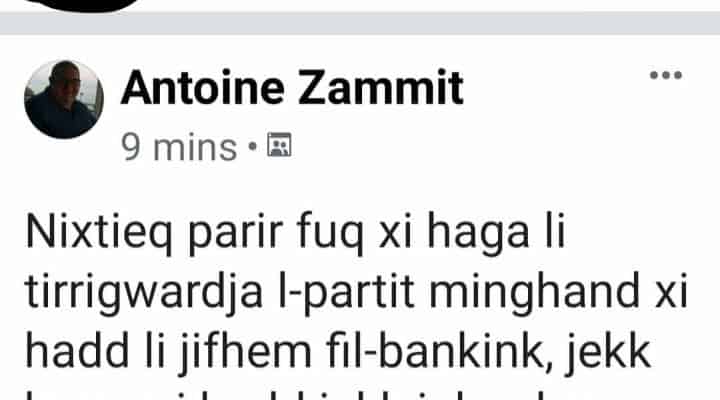Screen dimensions: 720x400
Task: Click the word 'tirrigwardja' in the post
Action: click(x=144, y=292)
